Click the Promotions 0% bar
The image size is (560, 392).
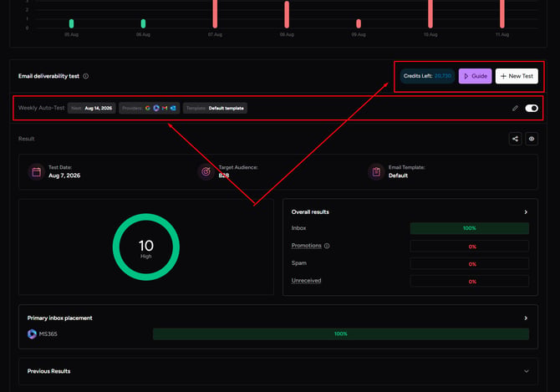pyautogui.click(x=469, y=247)
